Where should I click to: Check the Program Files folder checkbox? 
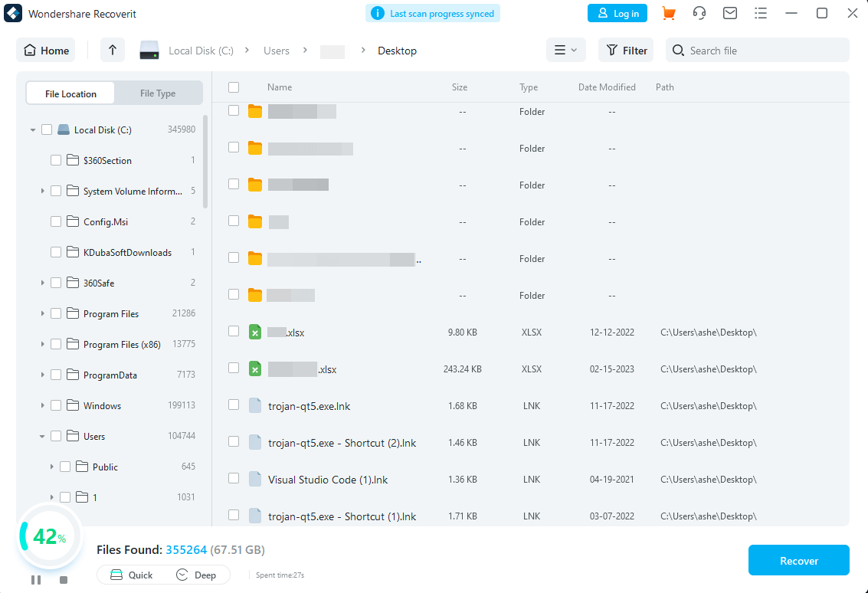(56, 314)
